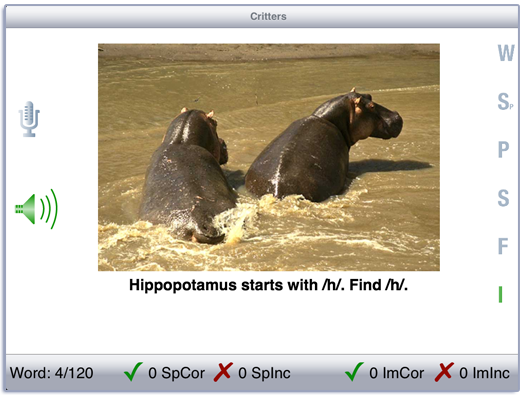Click the microphone record icon

pos(29,119)
